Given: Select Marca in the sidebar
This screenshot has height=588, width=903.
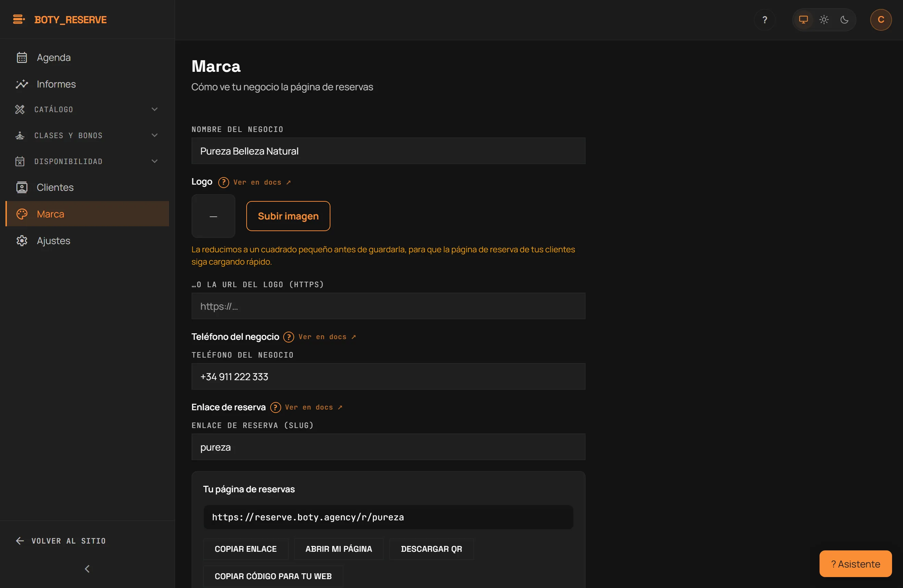Looking at the screenshot, I should pyautogui.click(x=87, y=214).
